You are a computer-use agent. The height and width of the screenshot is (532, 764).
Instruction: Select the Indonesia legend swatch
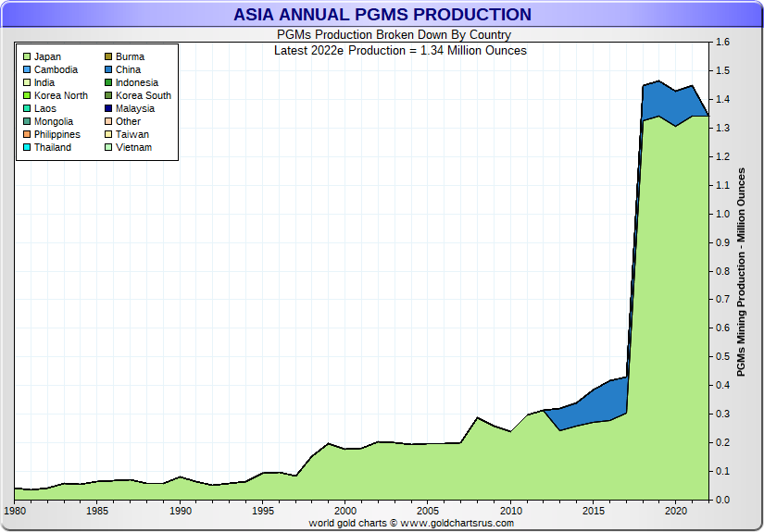(x=107, y=83)
